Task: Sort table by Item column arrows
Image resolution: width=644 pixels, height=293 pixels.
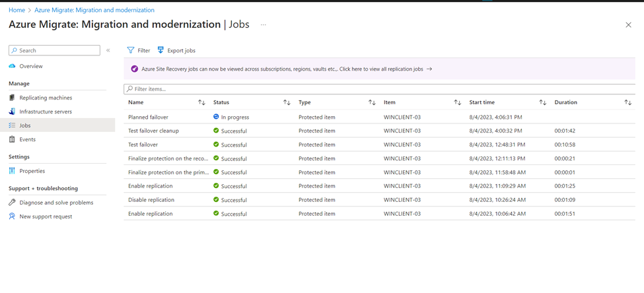Action: (x=458, y=102)
